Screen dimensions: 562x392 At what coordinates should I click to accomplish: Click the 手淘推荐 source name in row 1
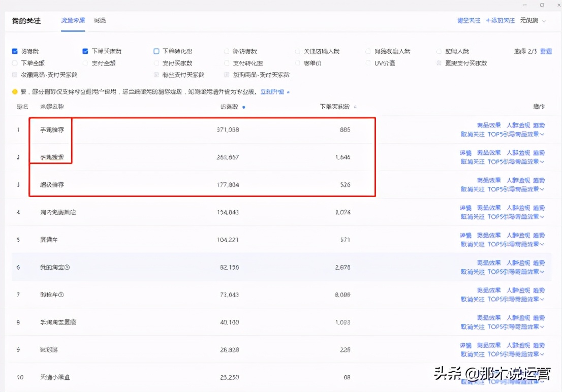click(x=52, y=129)
